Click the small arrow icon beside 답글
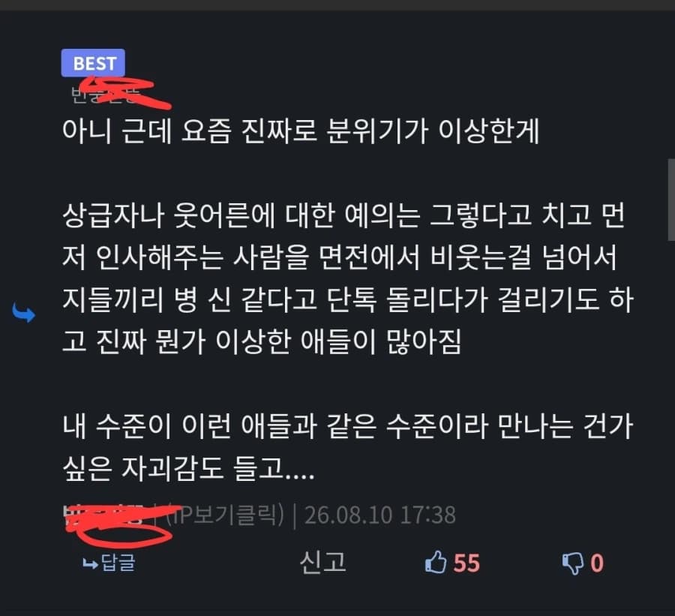 pos(90,563)
